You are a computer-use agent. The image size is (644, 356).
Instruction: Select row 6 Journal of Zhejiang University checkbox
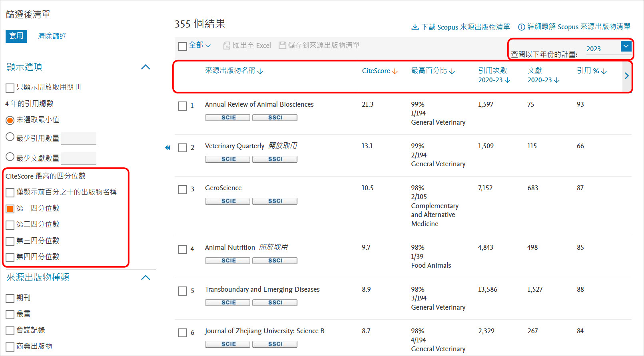pyautogui.click(x=183, y=333)
